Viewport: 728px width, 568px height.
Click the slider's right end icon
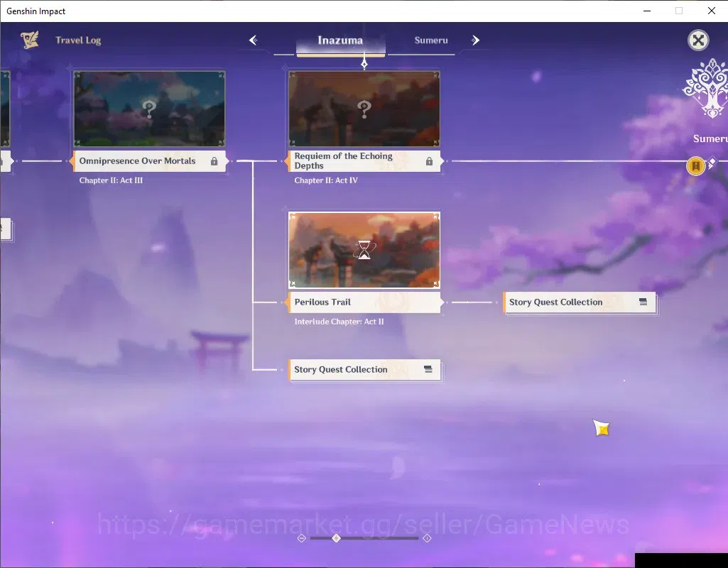[427, 538]
